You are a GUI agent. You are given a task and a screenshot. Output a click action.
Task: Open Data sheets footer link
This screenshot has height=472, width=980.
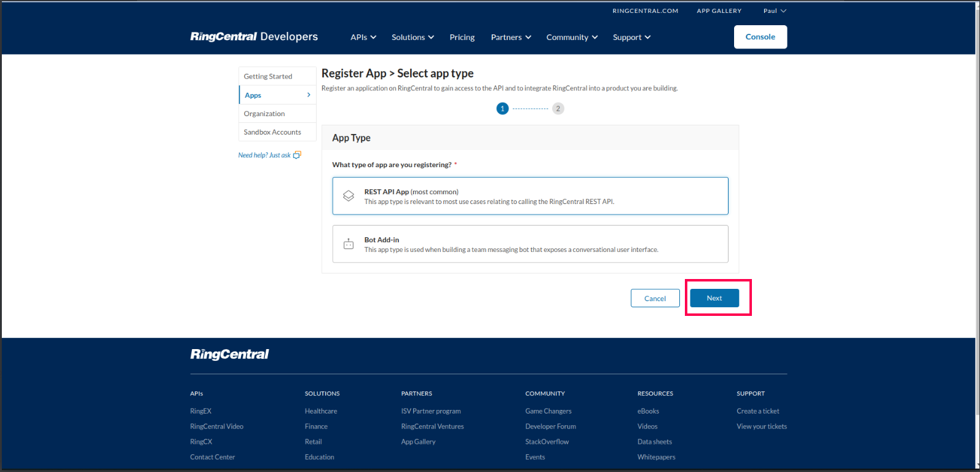click(x=655, y=442)
